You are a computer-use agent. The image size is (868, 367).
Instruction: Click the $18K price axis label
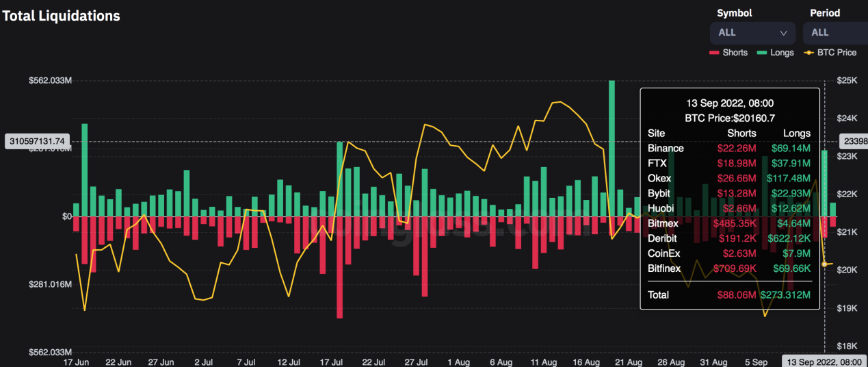point(847,346)
